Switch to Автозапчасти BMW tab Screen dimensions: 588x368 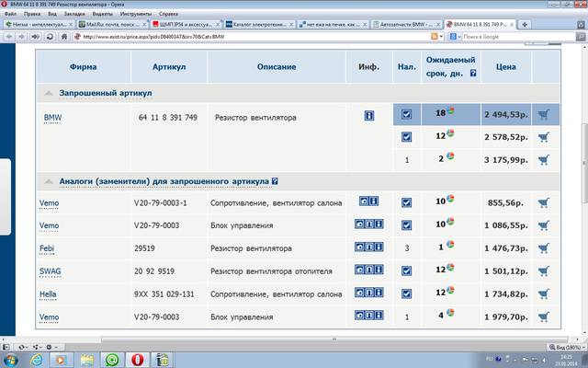point(407,25)
